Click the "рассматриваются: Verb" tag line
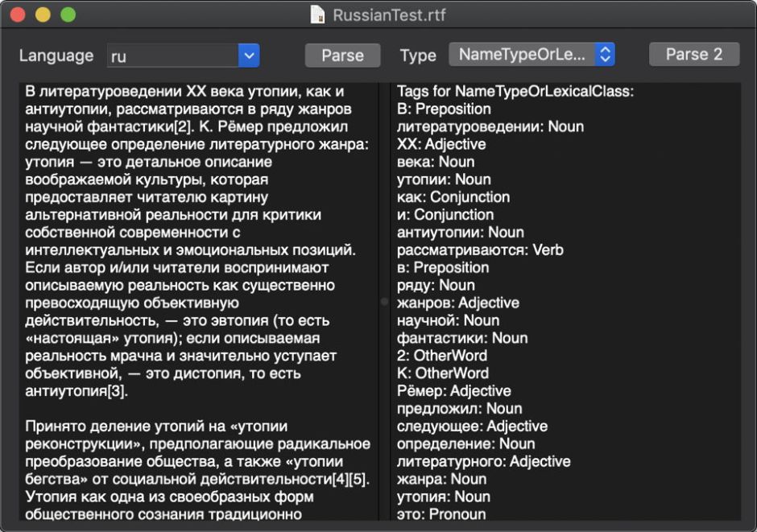Viewport: 757px width, 532px height. click(480, 250)
